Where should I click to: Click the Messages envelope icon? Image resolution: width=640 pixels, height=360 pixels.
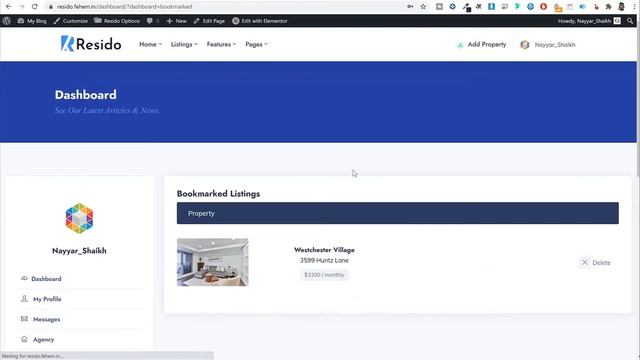pyautogui.click(x=24, y=319)
